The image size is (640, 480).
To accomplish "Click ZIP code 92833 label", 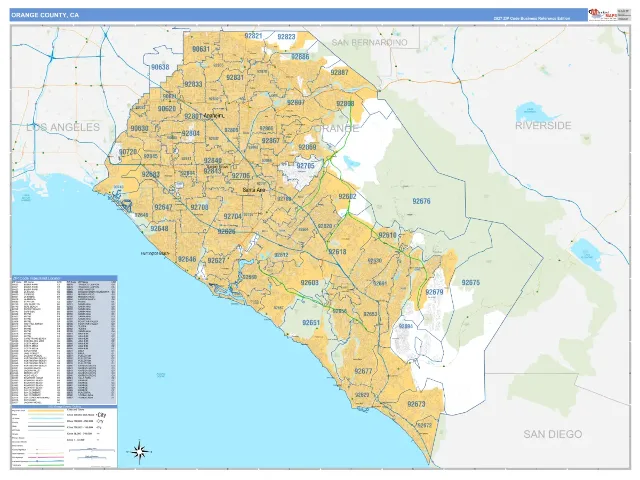I will [x=193, y=84].
